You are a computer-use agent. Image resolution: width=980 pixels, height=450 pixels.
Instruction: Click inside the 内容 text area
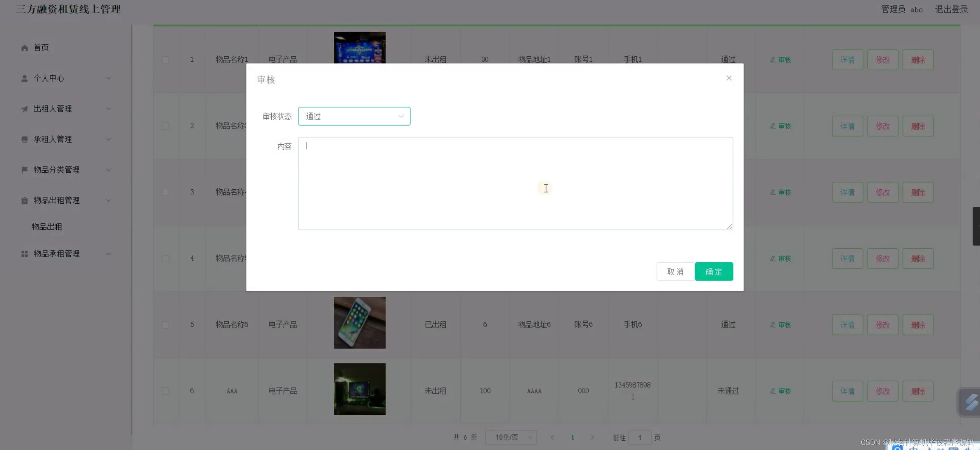515,183
